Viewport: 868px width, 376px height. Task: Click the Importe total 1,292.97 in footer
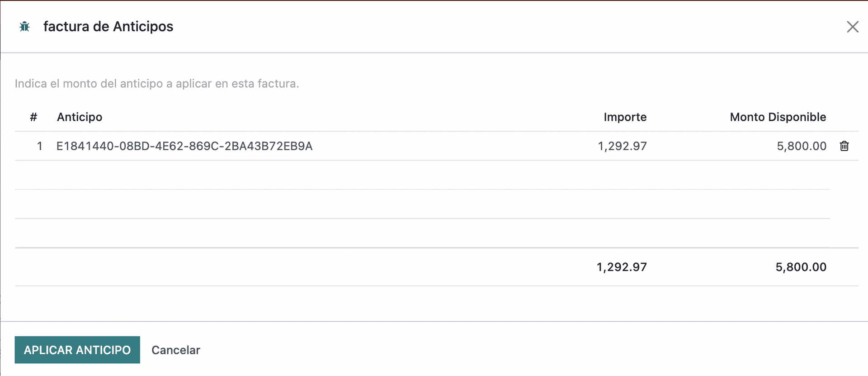tap(622, 267)
